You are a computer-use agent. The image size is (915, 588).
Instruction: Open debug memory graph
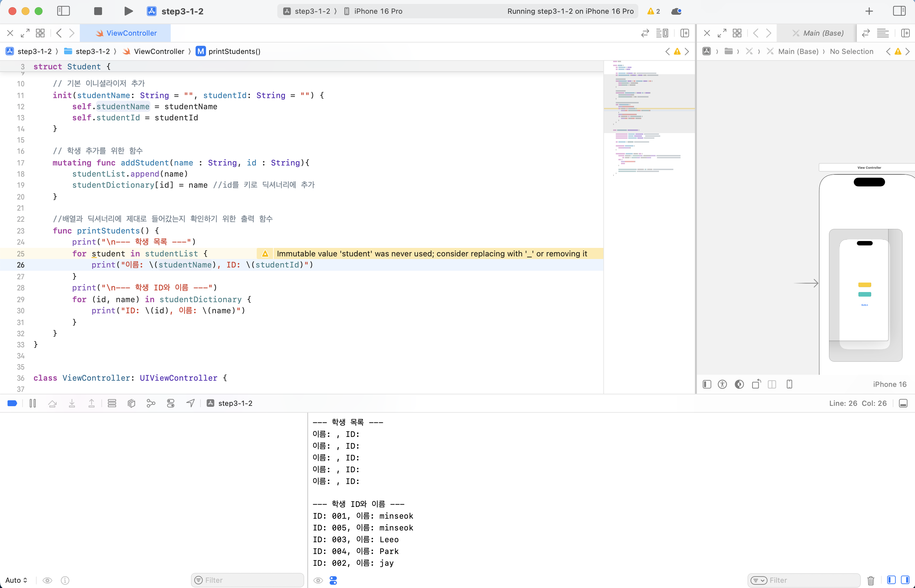[x=151, y=403]
